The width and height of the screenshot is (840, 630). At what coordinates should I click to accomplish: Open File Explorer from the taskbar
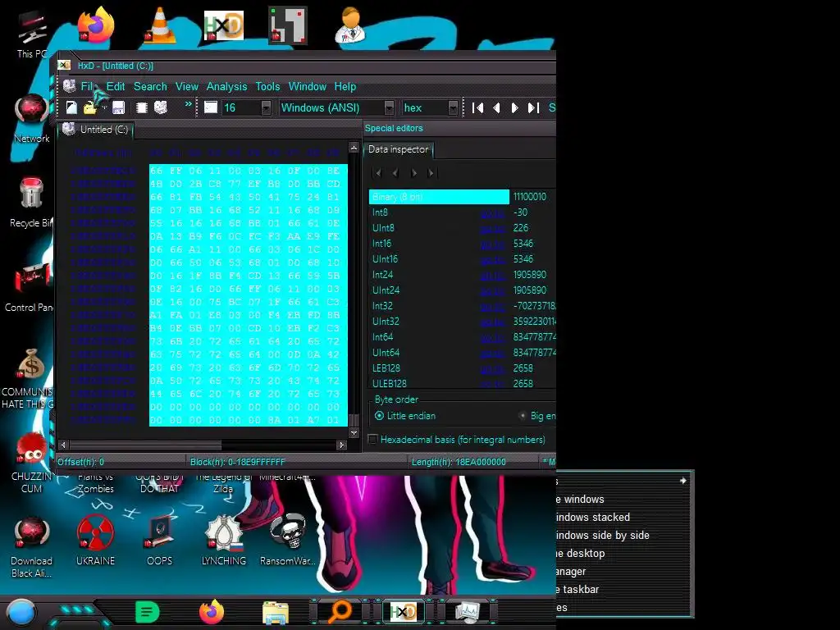tap(276, 612)
